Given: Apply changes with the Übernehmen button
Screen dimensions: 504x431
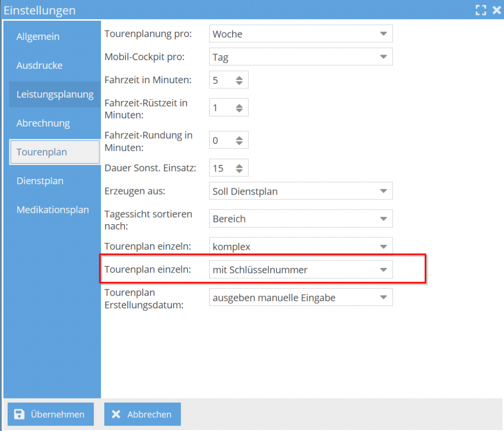Looking at the screenshot, I should coord(50,414).
